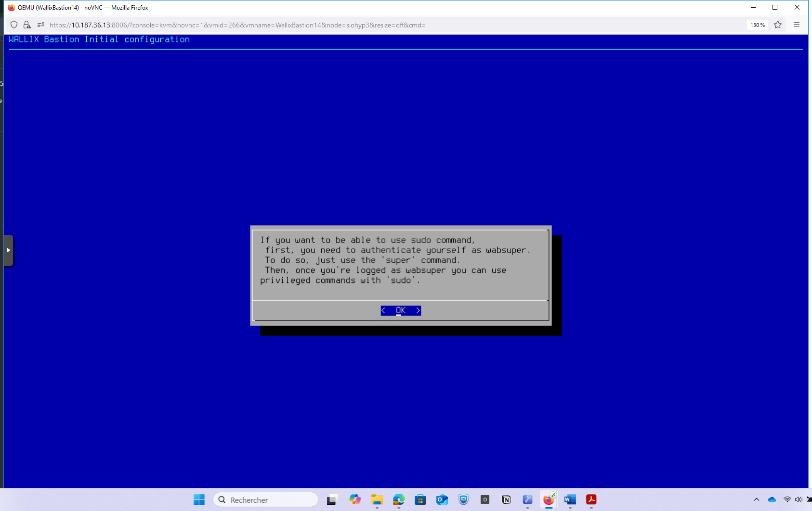Switch to Microsoft Edge in taskbar
812x511 pixels.
(399, 500)
